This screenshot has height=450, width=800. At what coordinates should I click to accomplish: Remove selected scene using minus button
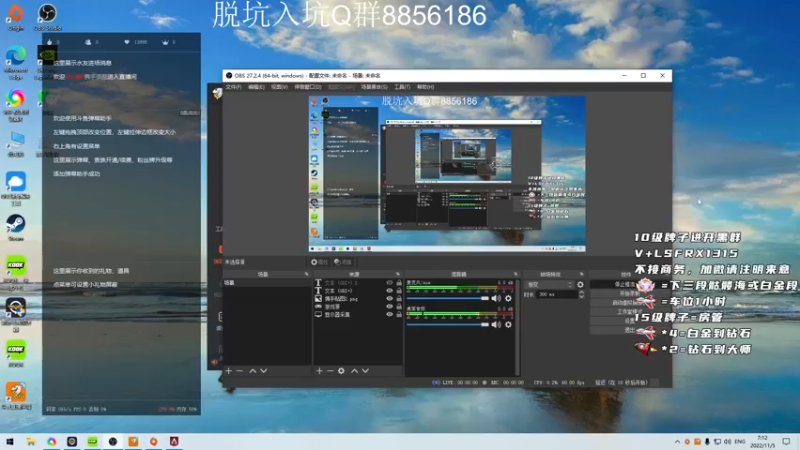point(240,371)
